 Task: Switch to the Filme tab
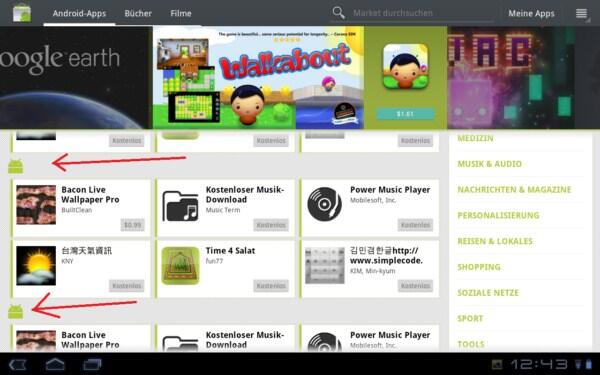(181, 13)
